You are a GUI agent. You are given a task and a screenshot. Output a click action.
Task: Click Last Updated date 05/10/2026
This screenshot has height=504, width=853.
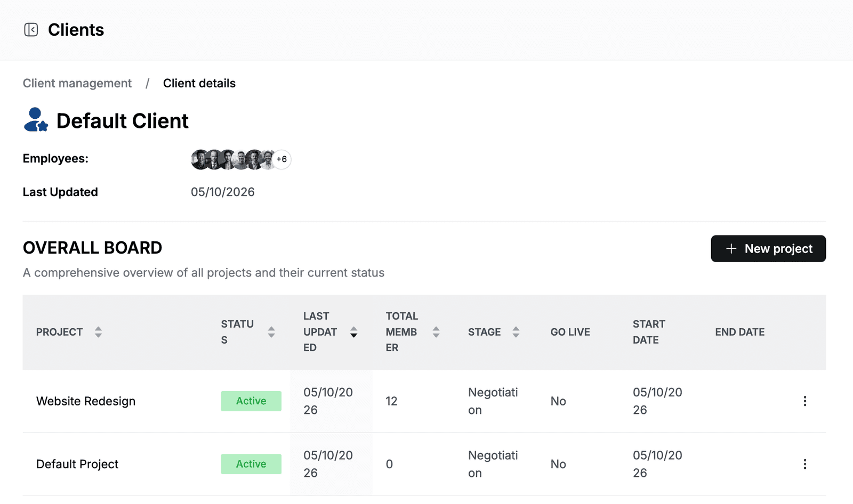[223, 192]
